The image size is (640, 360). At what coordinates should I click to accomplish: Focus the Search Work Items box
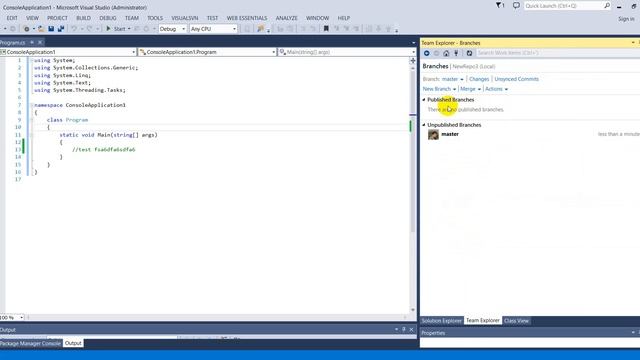pos(558,53)
